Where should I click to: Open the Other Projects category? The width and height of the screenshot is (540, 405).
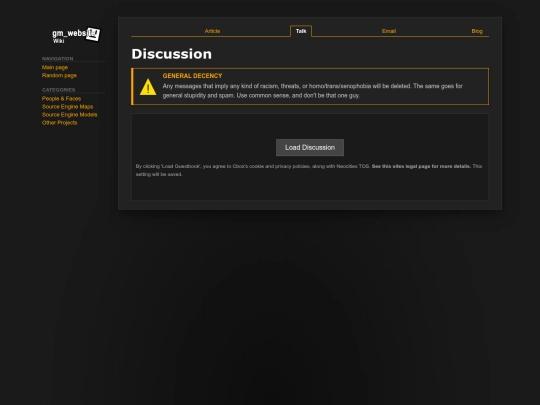[x=60, y=123]
